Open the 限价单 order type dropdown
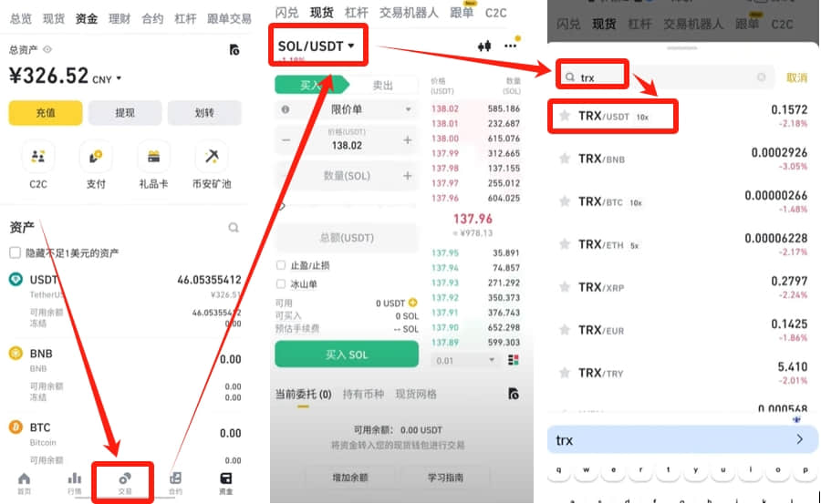This screenshot has height=504, width=821. [x=347, y=109]
